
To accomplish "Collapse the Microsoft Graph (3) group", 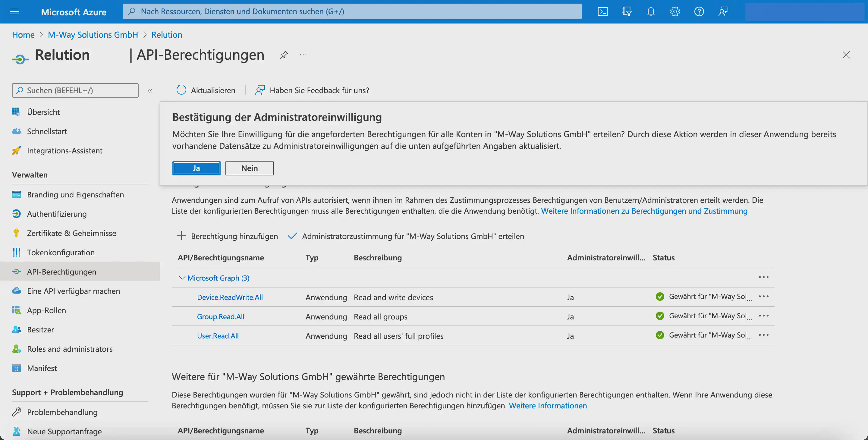I will [x=182, y=278].
